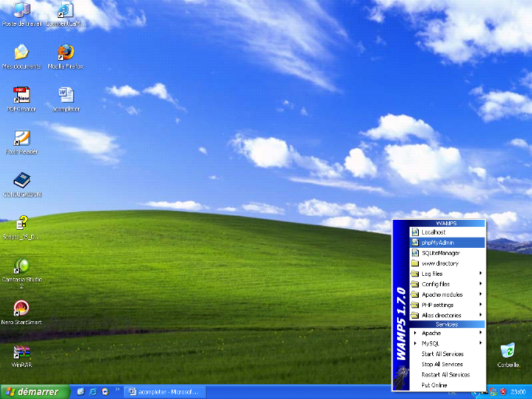The width and height of the screenshot is (532, 399).
Task: Open the Mozilla Firefox desktop shortcut
Action: [66, 53]
